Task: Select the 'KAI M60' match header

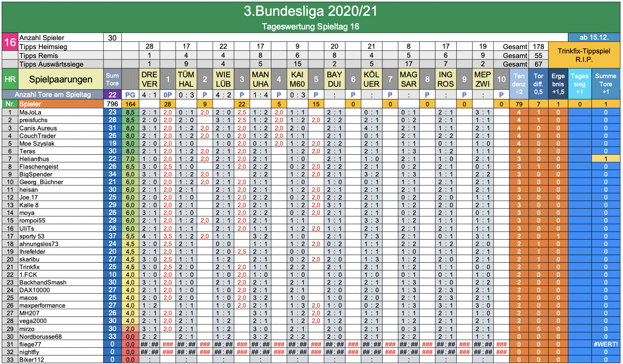Action: [x=297, y=79]
